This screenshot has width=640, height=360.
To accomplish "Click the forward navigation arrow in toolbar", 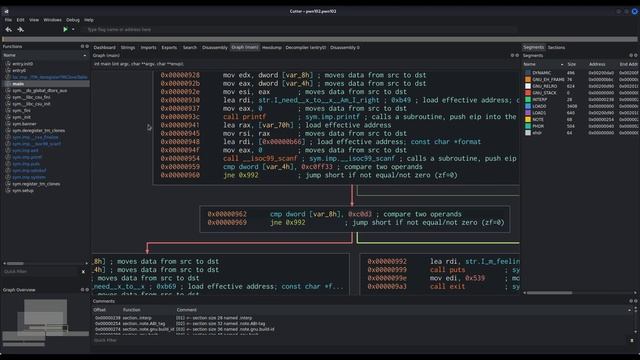I will (20, 29).
